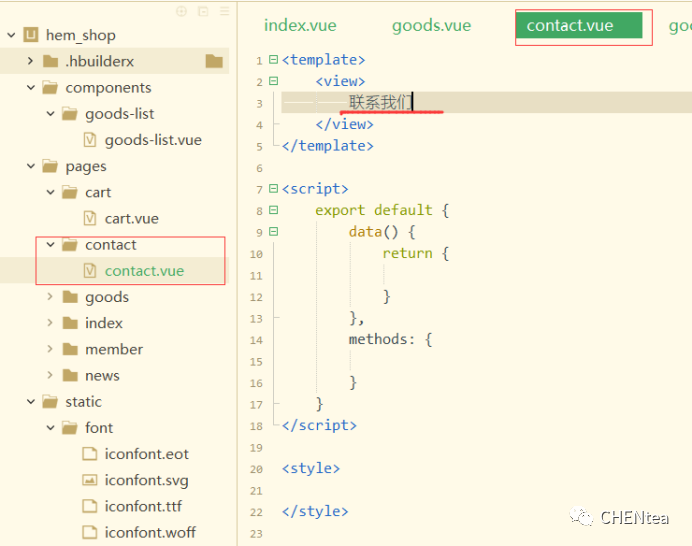Collapse the font folder chevron
Viewport: 692px width, 546px height.
[51, 428]
